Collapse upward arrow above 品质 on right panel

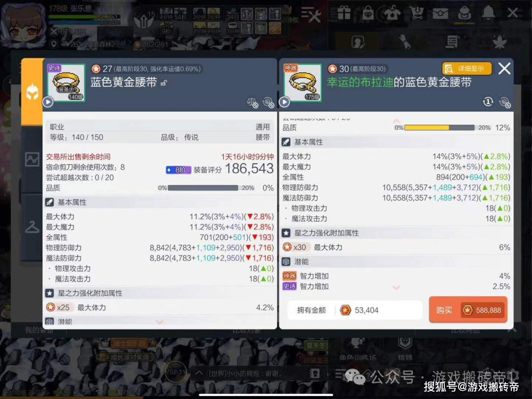pos(396,121)
